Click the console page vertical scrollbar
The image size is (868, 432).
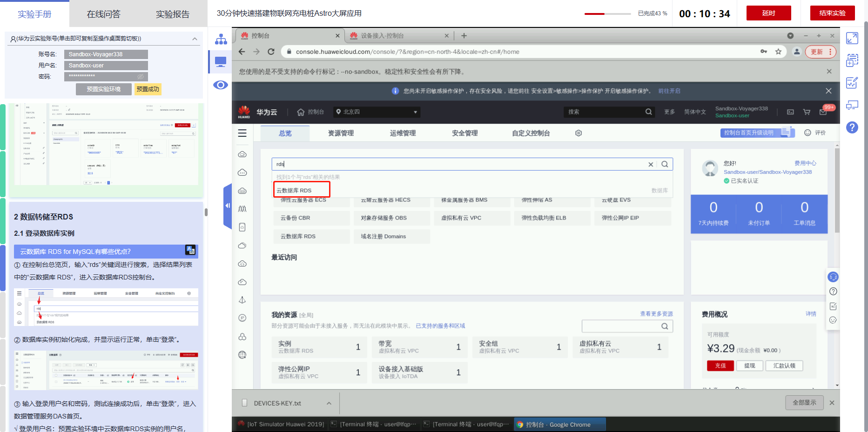coord(837,191)
